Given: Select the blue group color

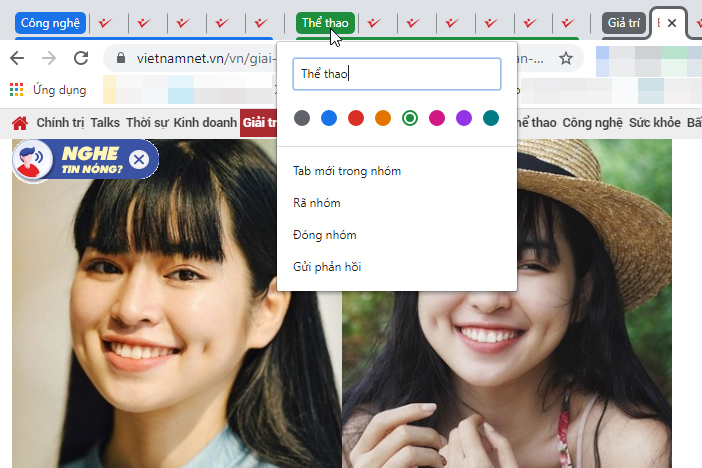Looking at the screenshot, I should [x=329, y=118].
